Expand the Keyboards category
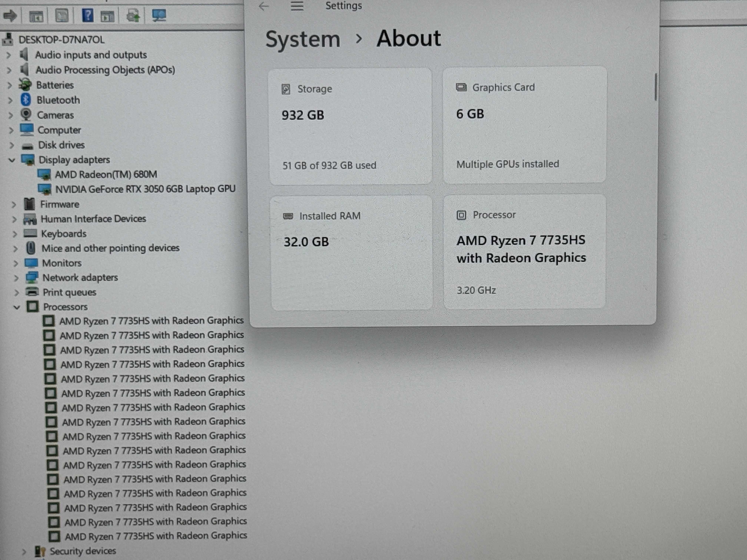Screen dimensions: 747x560 [14, 234]
